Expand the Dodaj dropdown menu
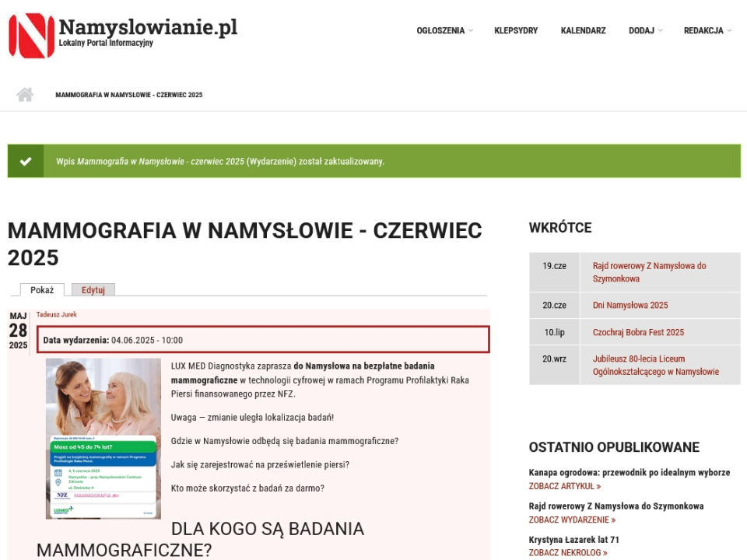The height and width of the screenshot is (560, 747). 645,31
